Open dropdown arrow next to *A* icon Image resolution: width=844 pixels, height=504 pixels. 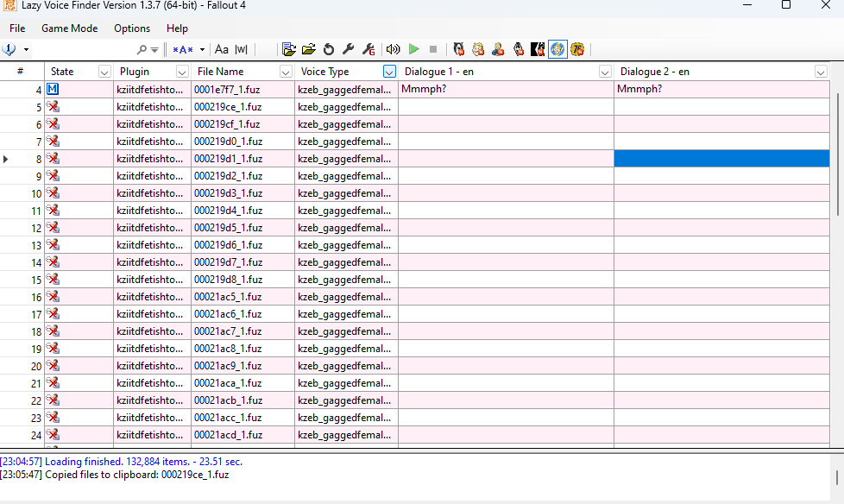[x=203, y=49]
